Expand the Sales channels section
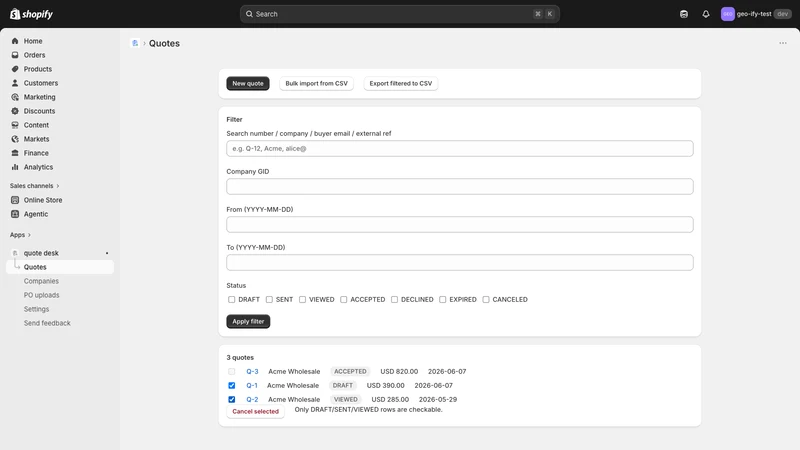This screenshot has height=450, width=800. click(35, 186)
